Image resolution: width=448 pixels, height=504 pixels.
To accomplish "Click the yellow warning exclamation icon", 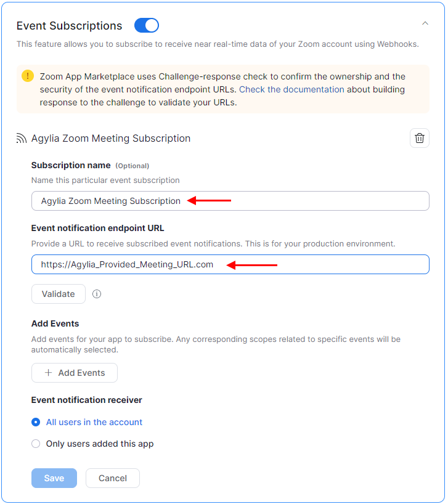I will point(28,76).
